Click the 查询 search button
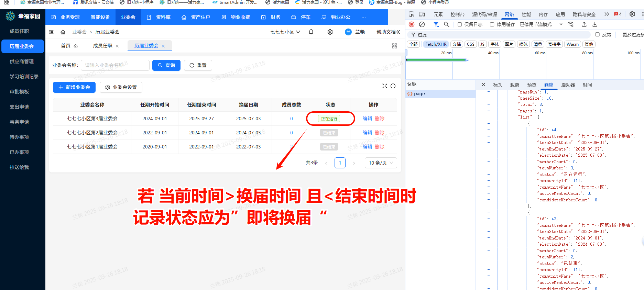The width and height of the screenshot is (644, 290). click(166, 65)
